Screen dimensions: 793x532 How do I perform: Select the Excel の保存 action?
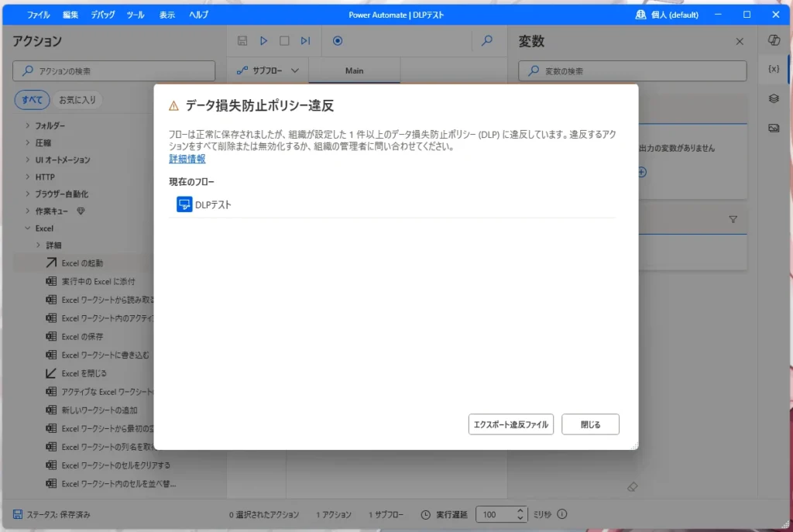[82, 336]
